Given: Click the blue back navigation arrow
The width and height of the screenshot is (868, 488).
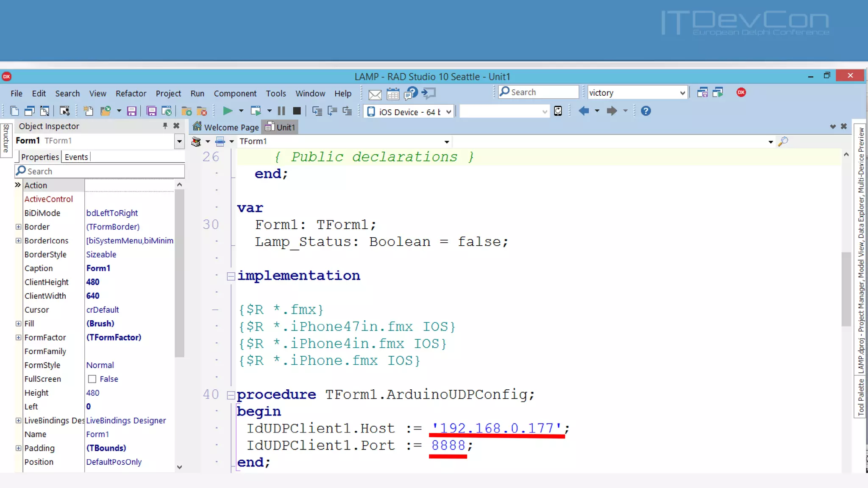Looking at the screenshot, I should click(584, 111).
